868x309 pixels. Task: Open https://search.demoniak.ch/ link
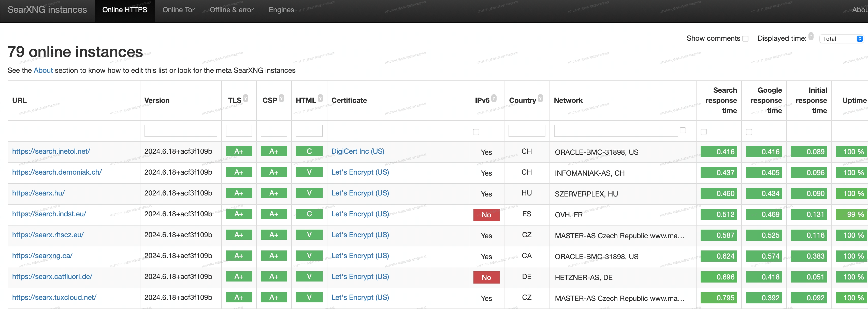click(x=57, y=172)
